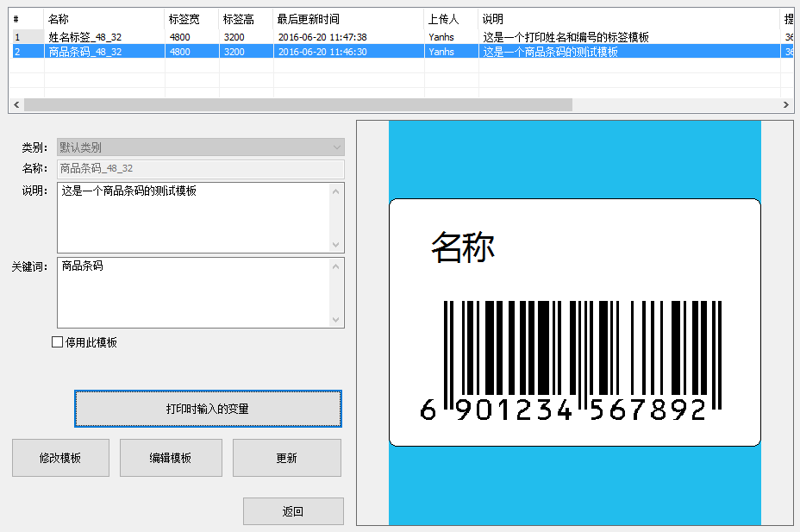The width and height of the screenshot is (800, 532).
Task: Click the 修改模板 button
Action: 60,458
